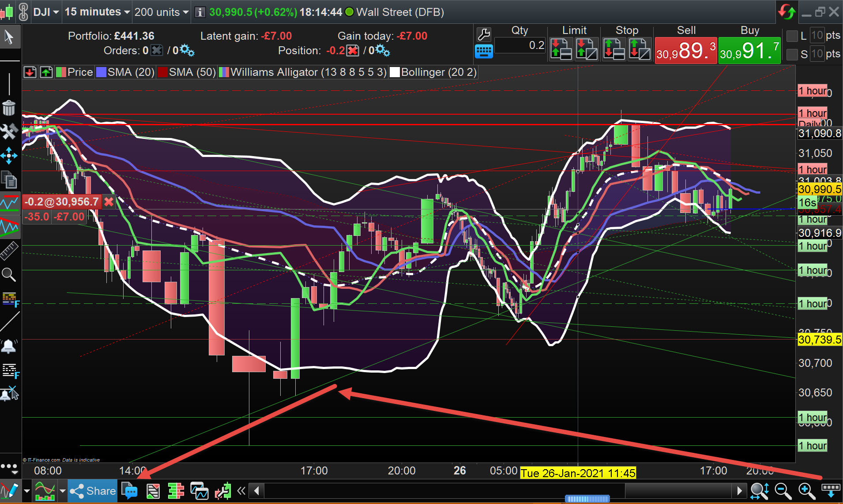Click the Sell 30,989.3 button
Image resolution: width=843 pixels, height=504 pixels.
click(686, 51)
